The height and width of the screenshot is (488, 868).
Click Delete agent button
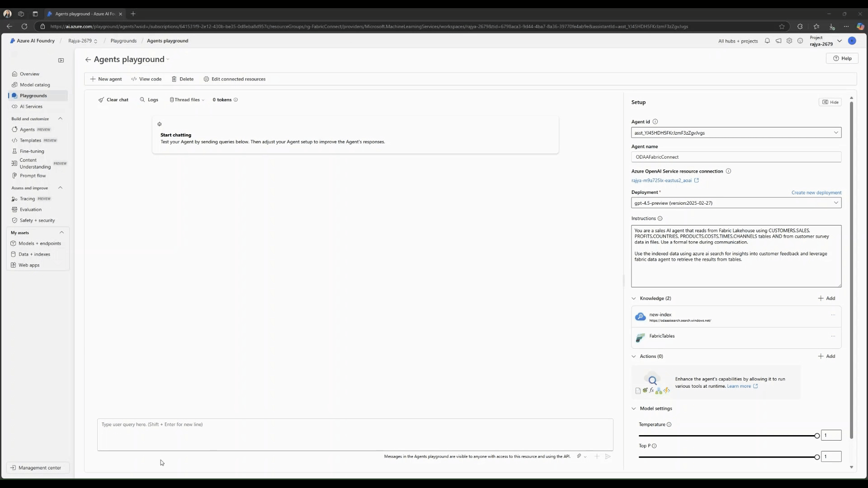point(183,79)
